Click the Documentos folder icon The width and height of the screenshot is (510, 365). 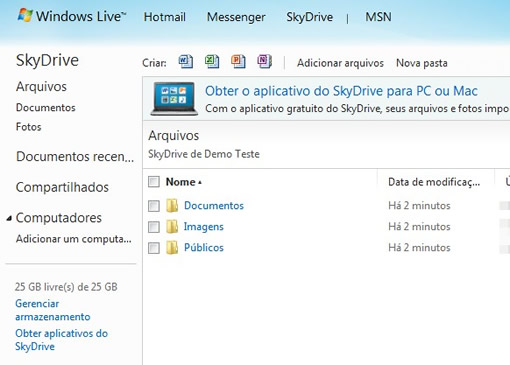(x=172, y=206)
